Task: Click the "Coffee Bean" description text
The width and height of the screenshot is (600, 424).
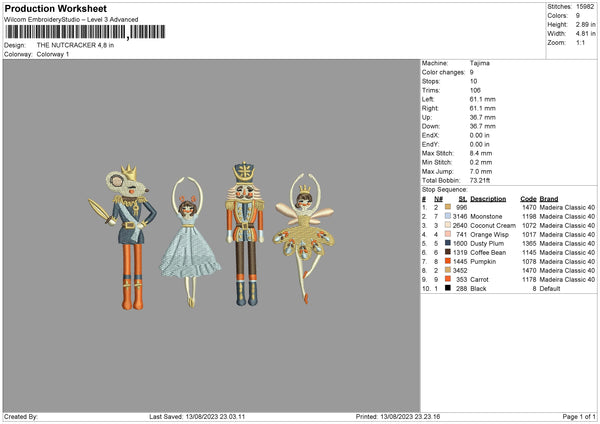Action: click(488, 253)
